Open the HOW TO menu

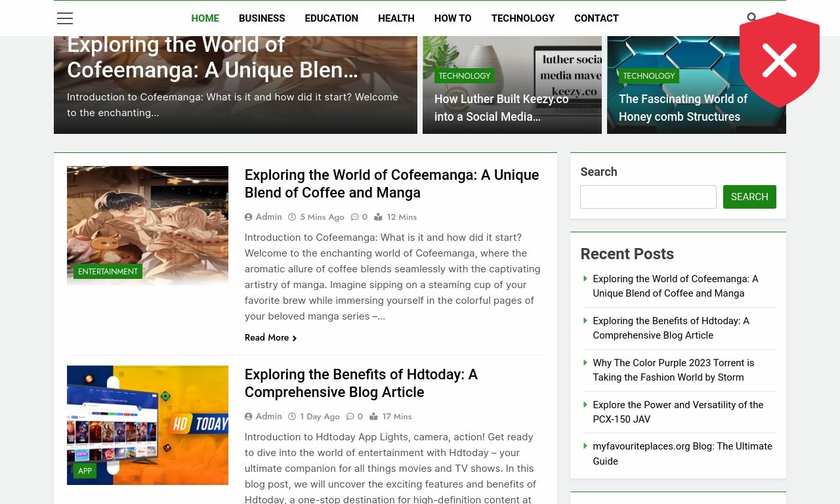tap(453, 18)
